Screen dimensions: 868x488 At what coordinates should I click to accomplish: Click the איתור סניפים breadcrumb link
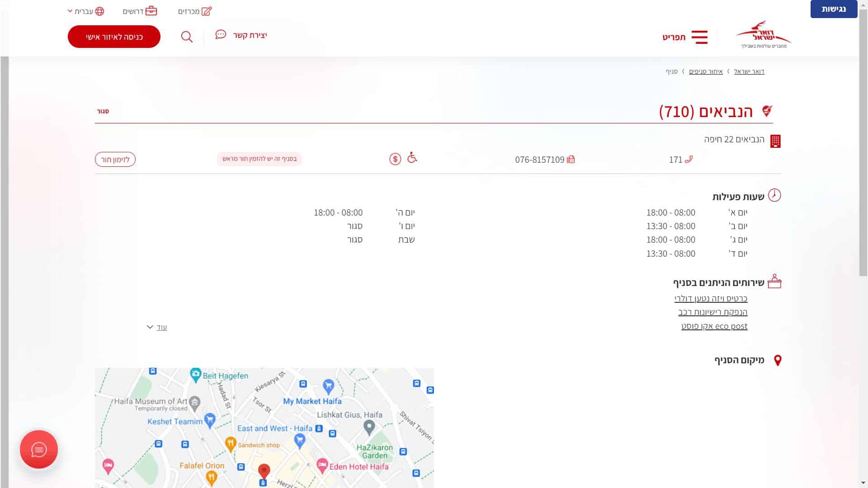(706, 71)
